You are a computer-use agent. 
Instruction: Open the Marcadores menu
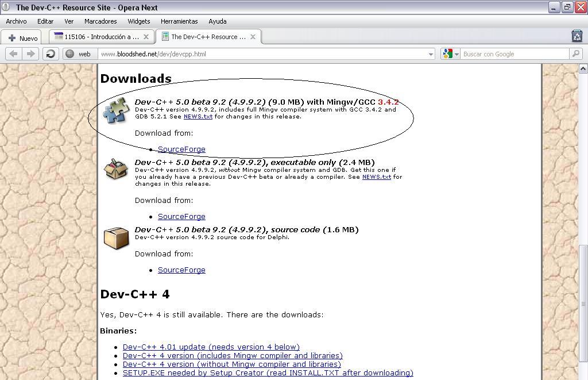point(100,21)
